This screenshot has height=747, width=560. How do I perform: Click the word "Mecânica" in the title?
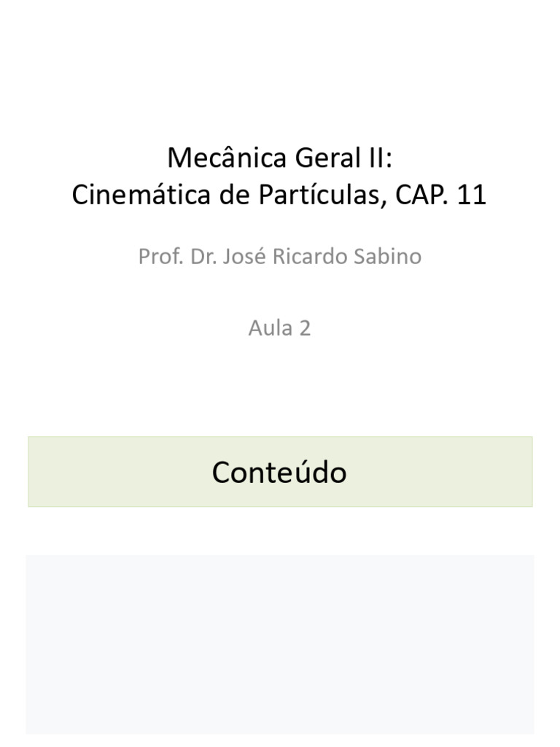(227, 158)
